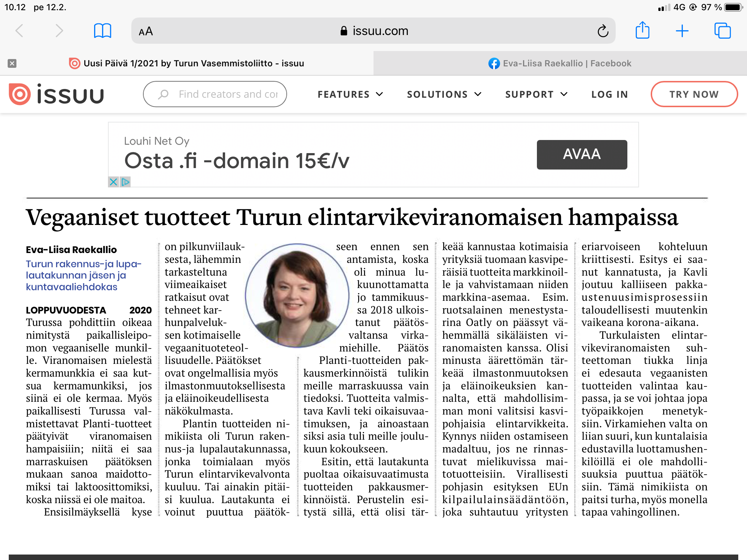Click the LOG IN link
747x560 pixels.
coord(609,94)
